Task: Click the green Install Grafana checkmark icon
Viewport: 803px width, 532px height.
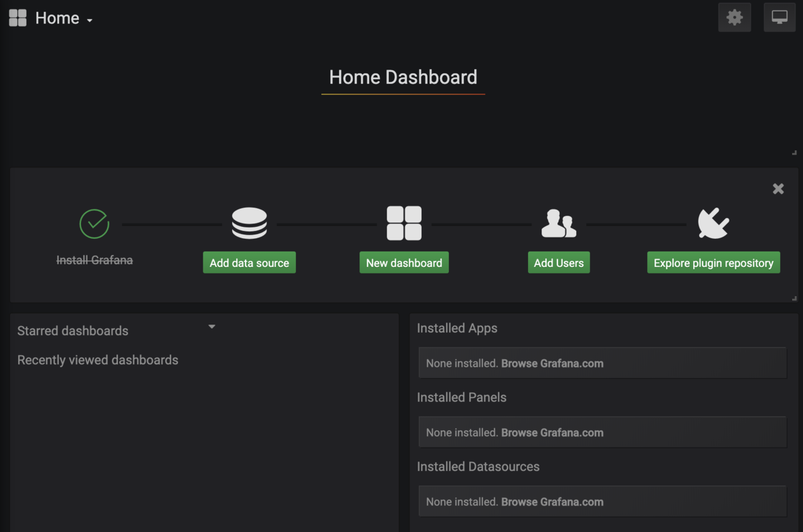Action: (x=94, y=224)
